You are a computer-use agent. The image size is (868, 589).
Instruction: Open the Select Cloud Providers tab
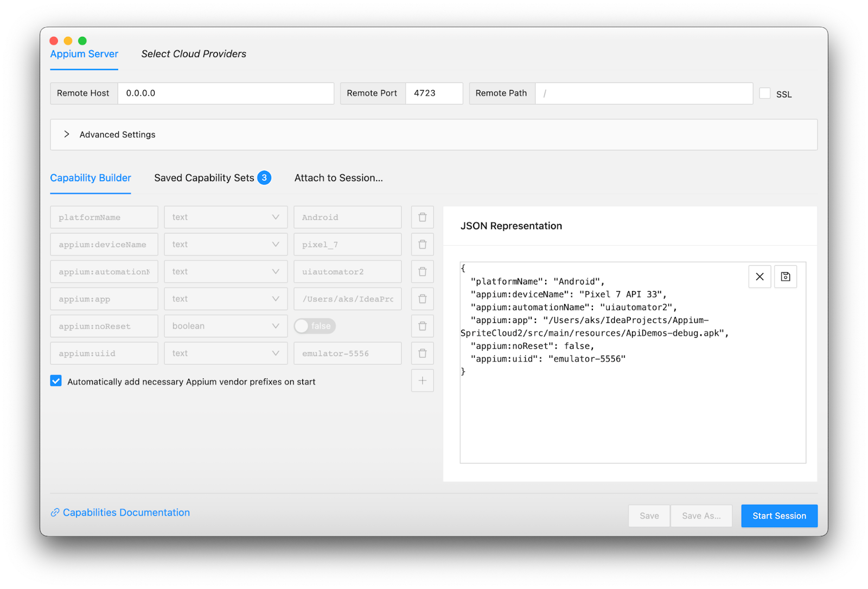click(x=194, y=54)
